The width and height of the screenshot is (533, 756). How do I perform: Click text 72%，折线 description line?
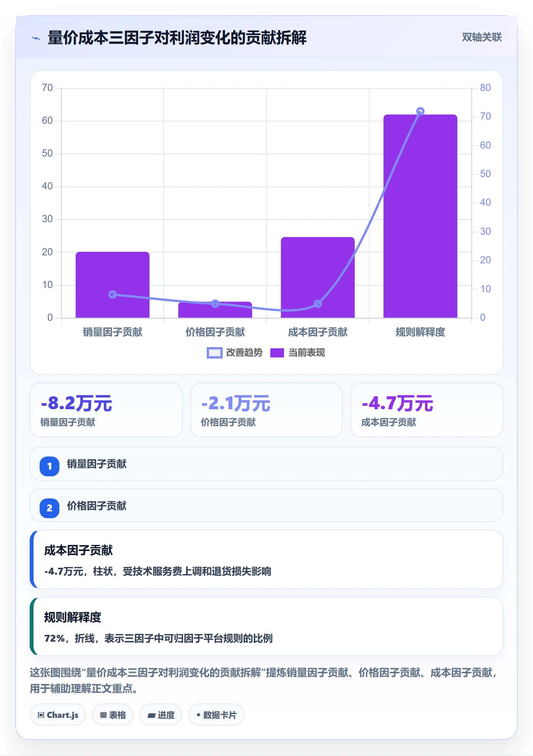[x=158, y=638]
